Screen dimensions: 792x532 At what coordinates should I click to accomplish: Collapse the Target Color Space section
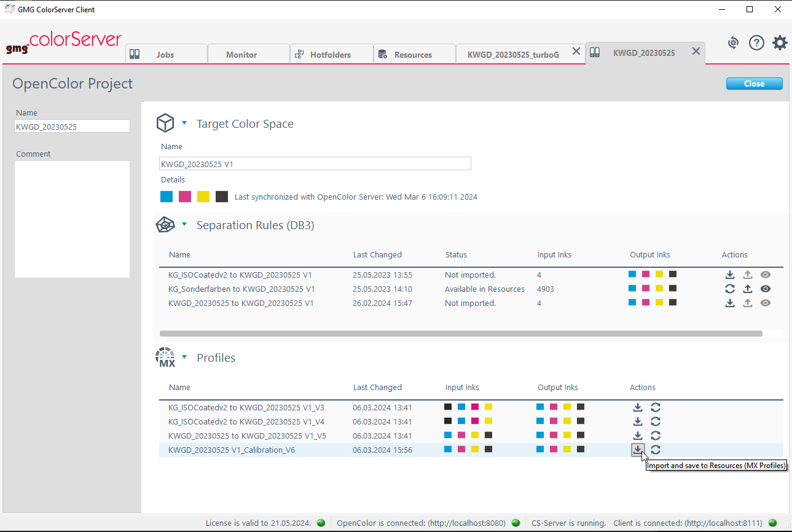(184, 123)
